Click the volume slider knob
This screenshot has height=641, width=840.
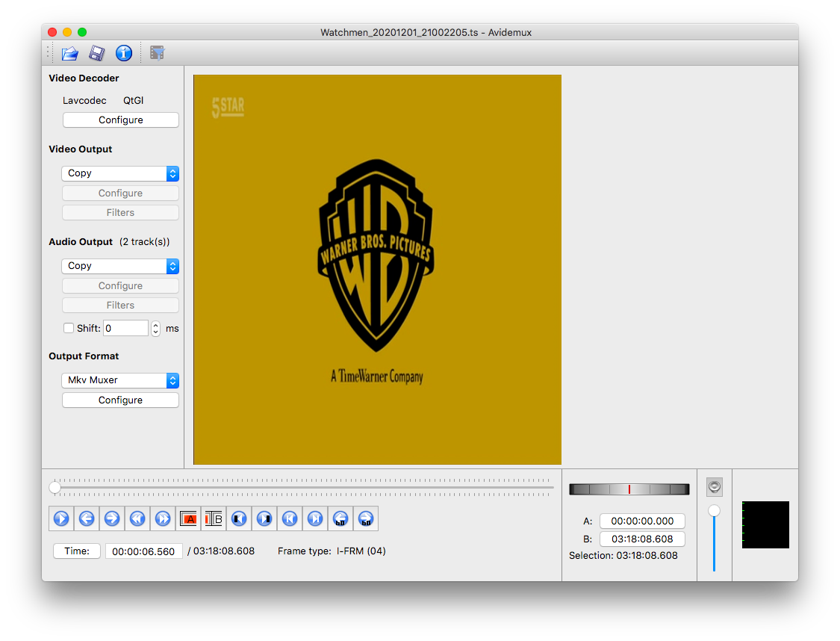point(714,511)
